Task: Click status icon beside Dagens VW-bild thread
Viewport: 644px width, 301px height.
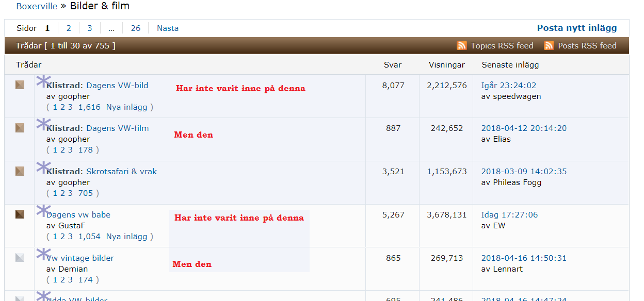Action: [x=20, y=85]
